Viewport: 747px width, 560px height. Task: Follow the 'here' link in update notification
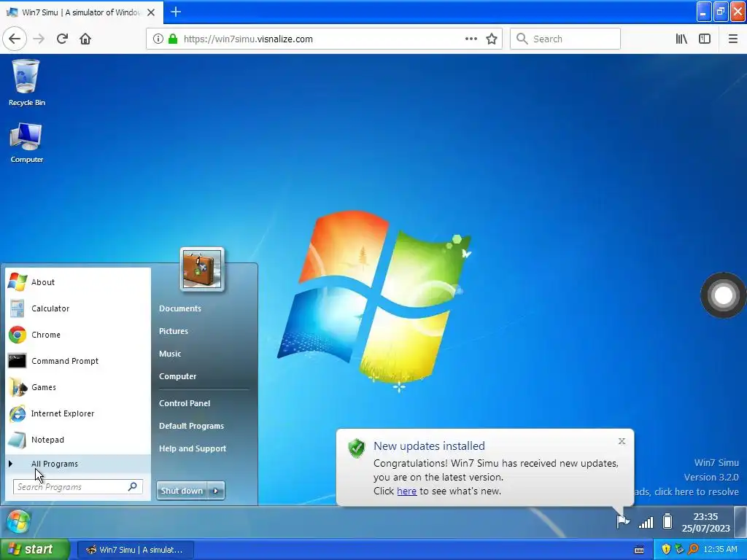click(407, 491)
